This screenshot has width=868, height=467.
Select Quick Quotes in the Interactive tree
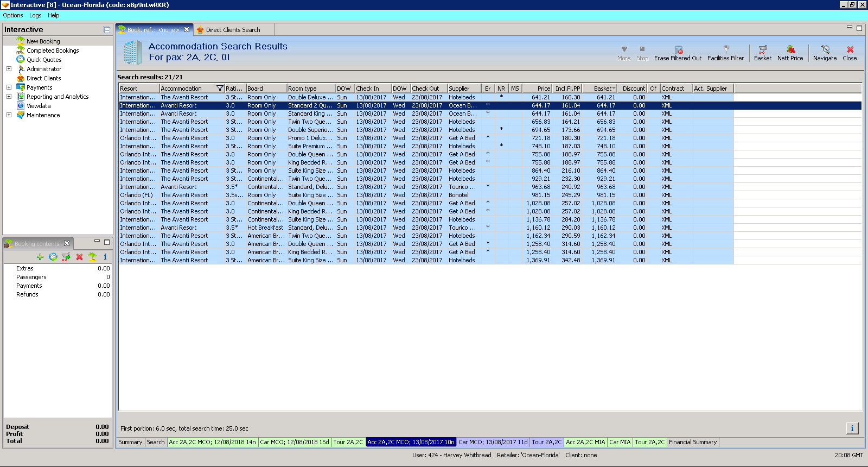[x=44, y=60]
